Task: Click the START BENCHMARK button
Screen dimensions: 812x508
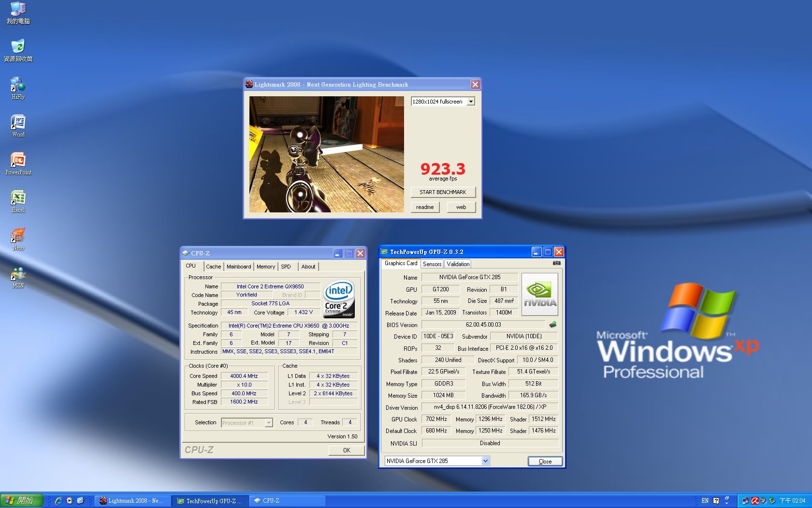Action: 443,192
